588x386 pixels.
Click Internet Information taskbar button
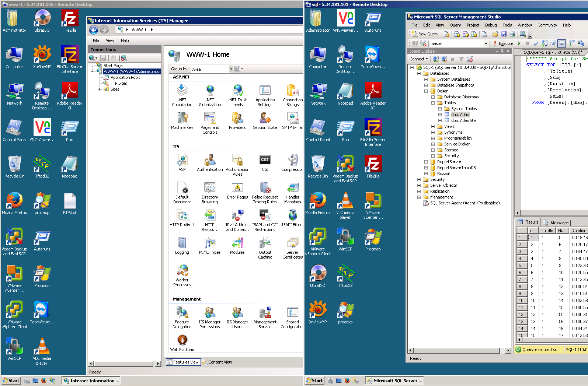[91, 380]
